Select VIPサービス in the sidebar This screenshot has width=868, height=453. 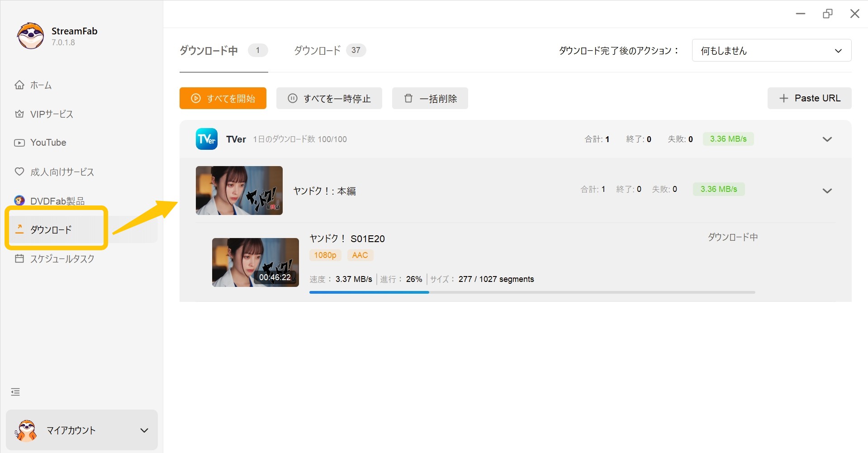click(x=51, y=114)
